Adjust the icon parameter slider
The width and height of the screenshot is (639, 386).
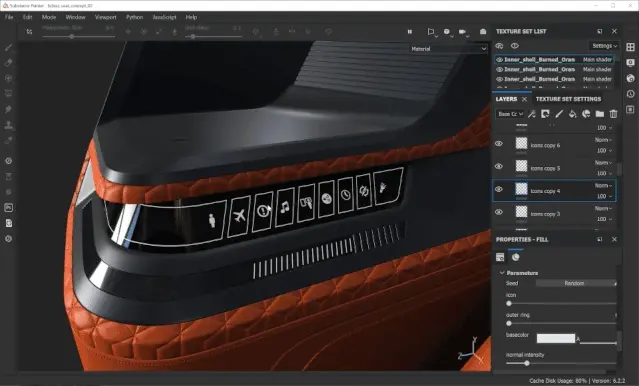pyautogui.click(x=562, y=304)
